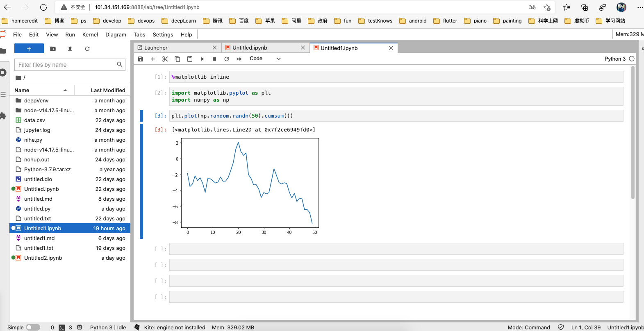
Task: Collapse the output of cell 3
Action: (141, 181)
